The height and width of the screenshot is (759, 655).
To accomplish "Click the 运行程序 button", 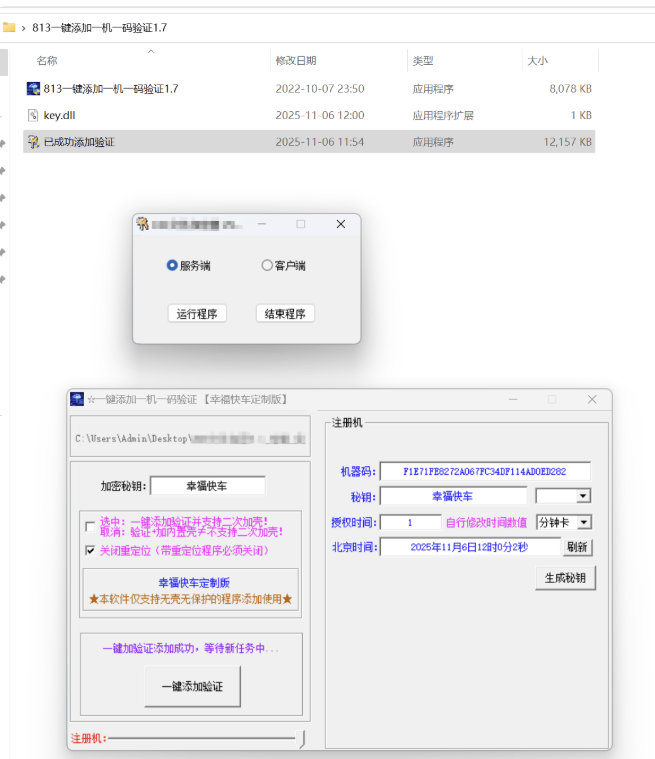I will (197, 314).
